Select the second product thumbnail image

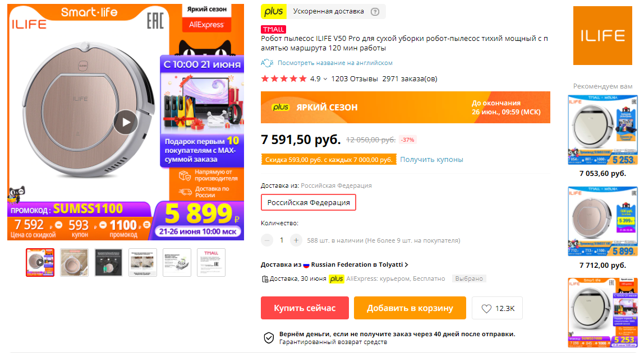tap(75, 262)
